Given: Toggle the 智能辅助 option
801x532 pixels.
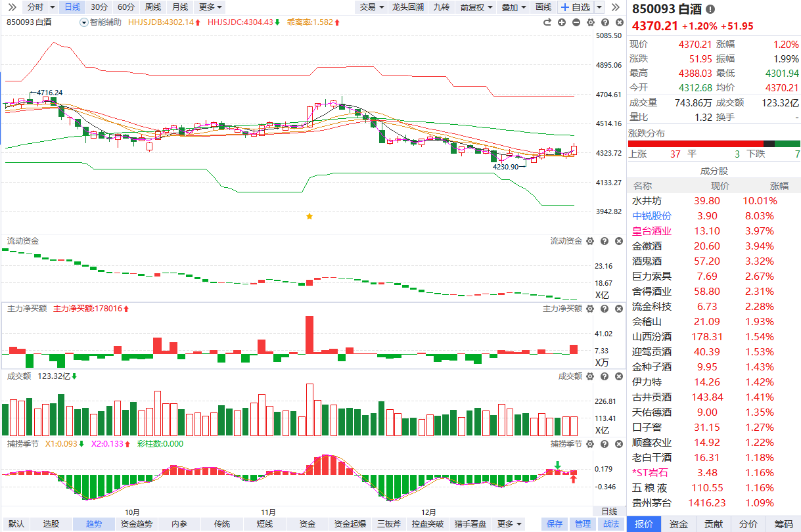Looking at the screenshot, I should 101,22.
